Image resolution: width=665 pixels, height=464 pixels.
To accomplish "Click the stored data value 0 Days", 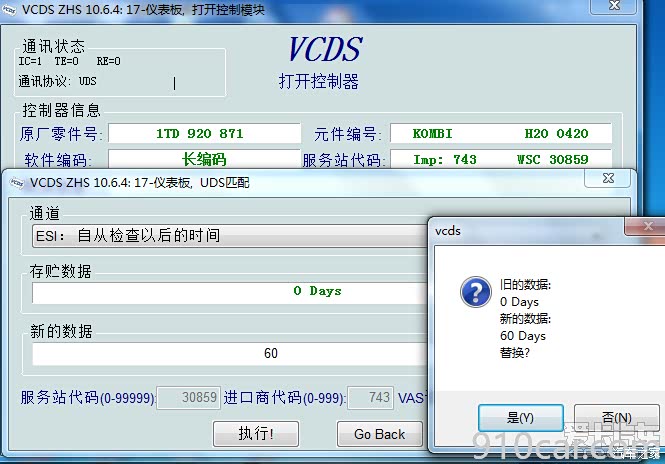I will click(x=317, y=291).
